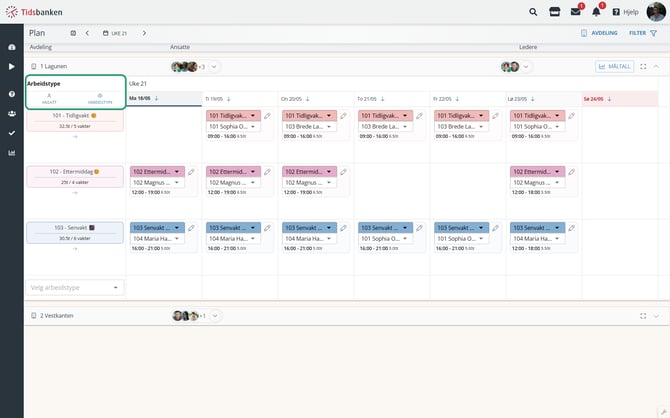Select the 103 - Senvakt blue work type
This screenshot has height=418, width=670.
(75, 233)
